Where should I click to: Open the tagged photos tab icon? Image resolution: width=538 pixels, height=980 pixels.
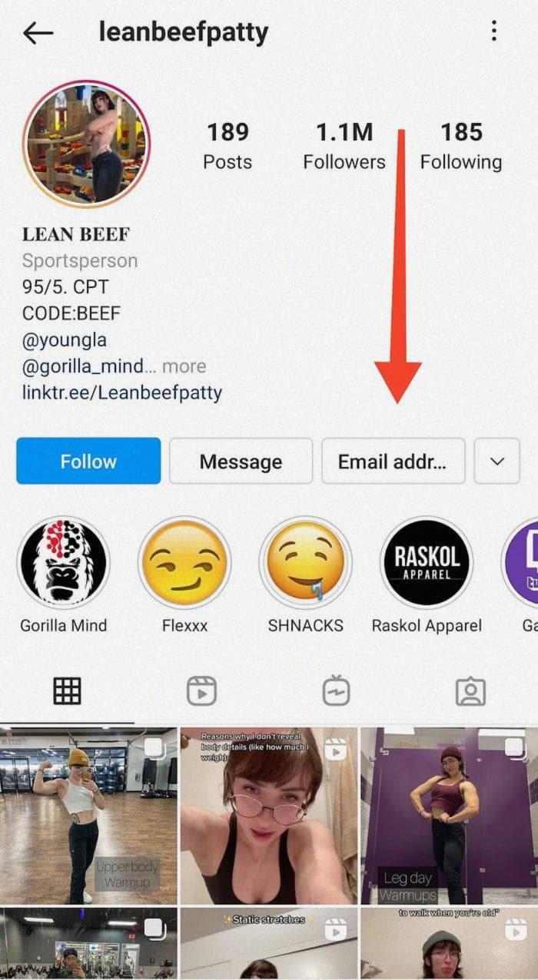coord(470,691)
